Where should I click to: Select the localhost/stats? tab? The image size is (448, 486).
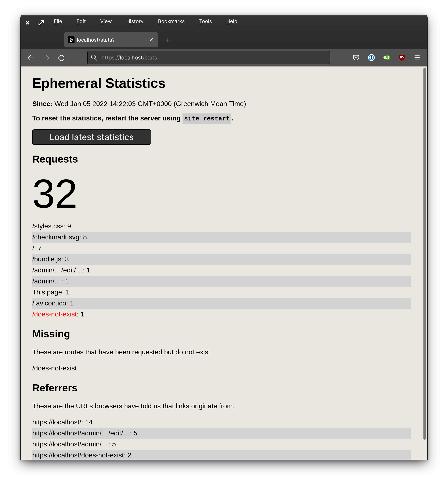coord(107,40)
